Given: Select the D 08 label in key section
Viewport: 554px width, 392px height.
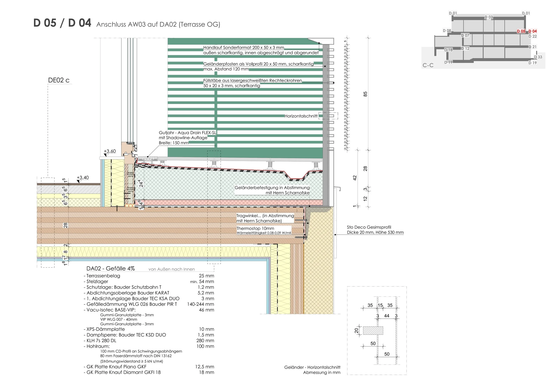Looking at the screenshot, I should pos(447,31).
